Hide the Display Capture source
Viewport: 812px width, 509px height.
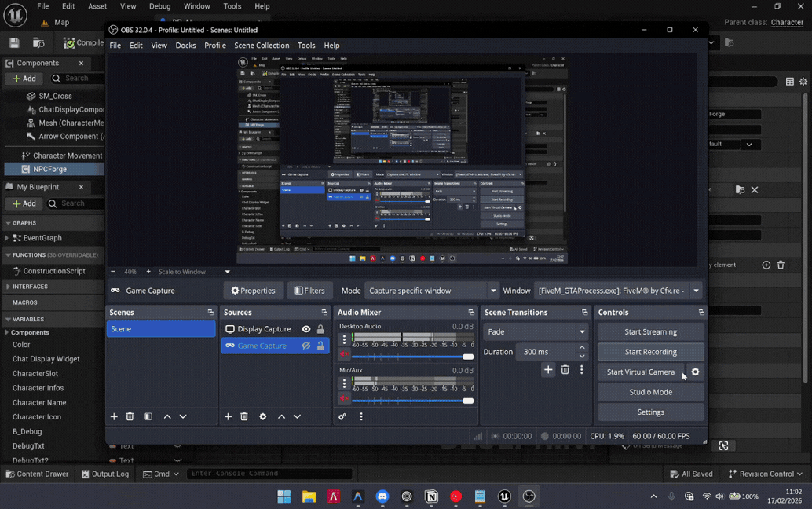coord(306,329)
